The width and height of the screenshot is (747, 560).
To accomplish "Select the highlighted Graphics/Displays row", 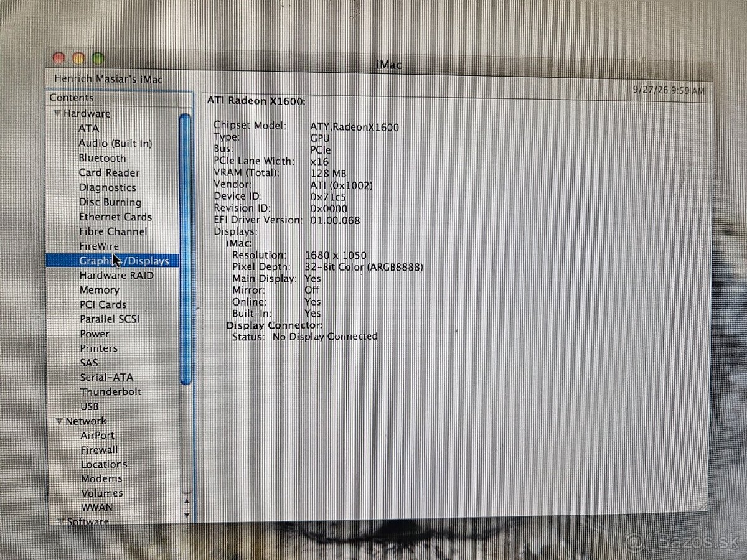I will [113, 261].
